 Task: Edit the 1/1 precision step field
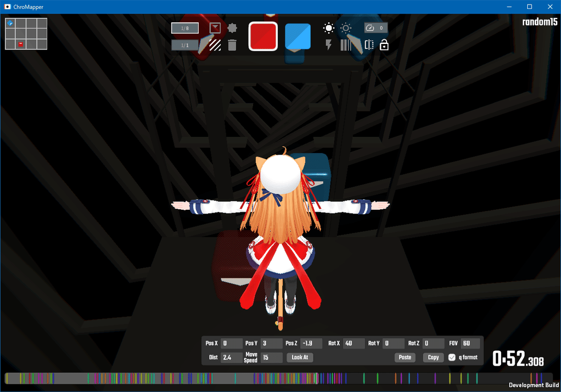pyautogui.click(x=185, y=45)
